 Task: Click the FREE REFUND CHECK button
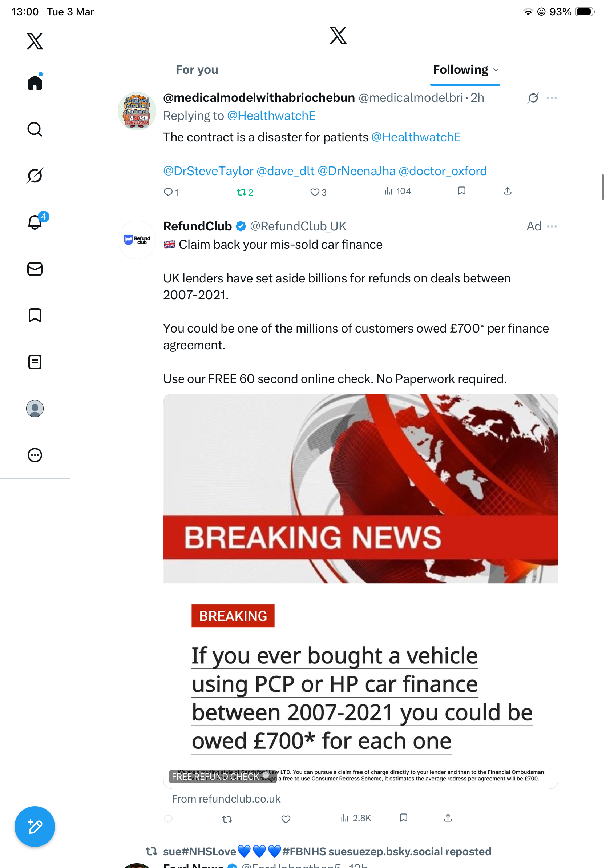pyautogui.click(x=223, y=776)
